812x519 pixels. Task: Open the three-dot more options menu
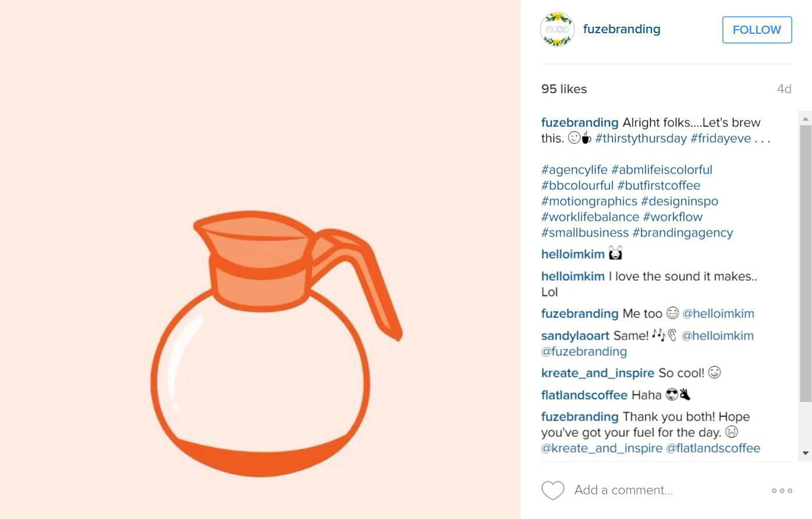782,490
